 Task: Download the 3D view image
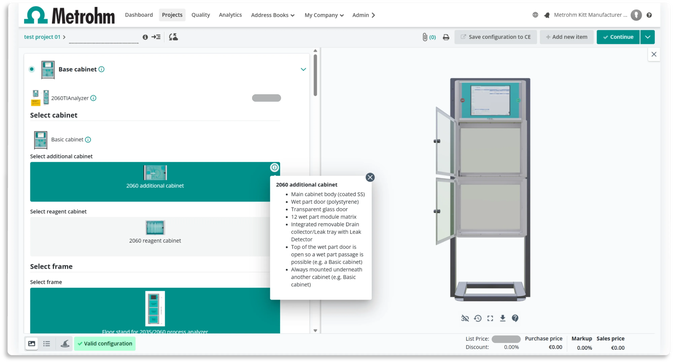click(x=502, y=318)
